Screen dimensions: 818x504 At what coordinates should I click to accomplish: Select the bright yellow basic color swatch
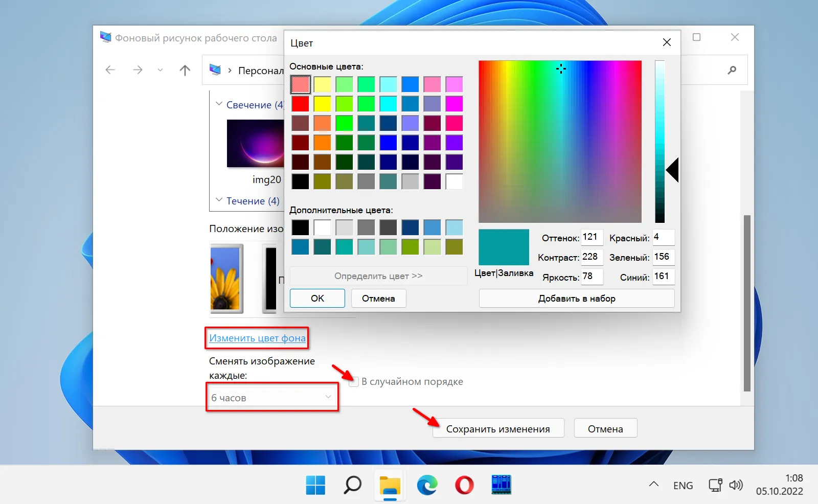tap(322, 104)
